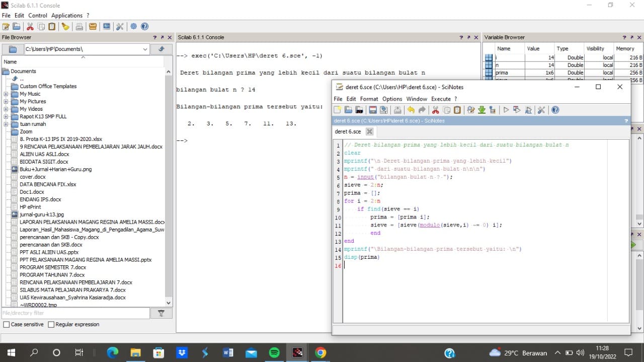Open the ATOMS module manager icon
Viewport: 644px width, 362px height.
pos(93,27)
